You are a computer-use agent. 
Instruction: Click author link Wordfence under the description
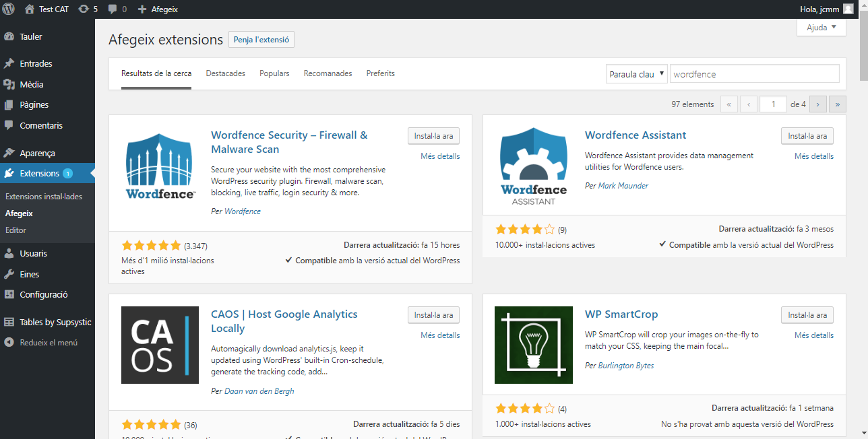[243, 211]
